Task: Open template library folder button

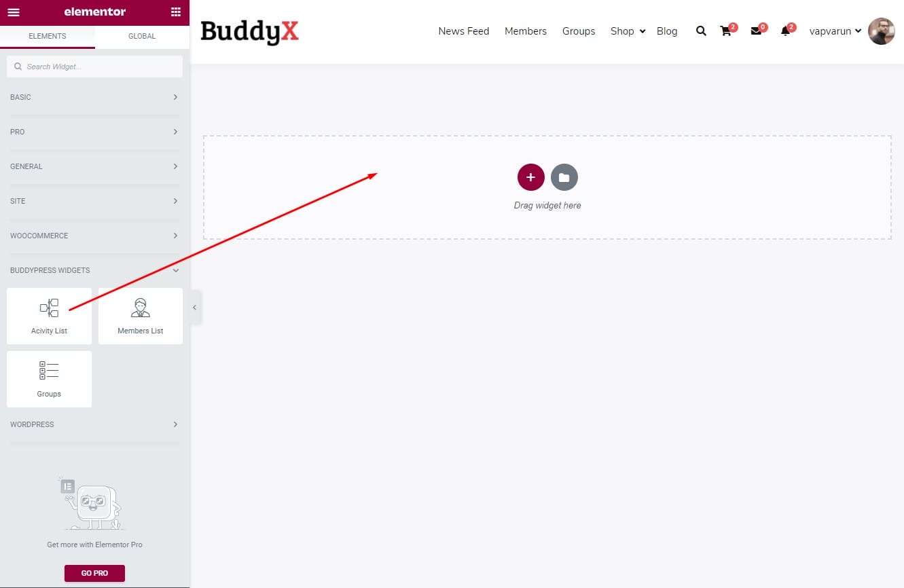Action: tap(564, 177)
